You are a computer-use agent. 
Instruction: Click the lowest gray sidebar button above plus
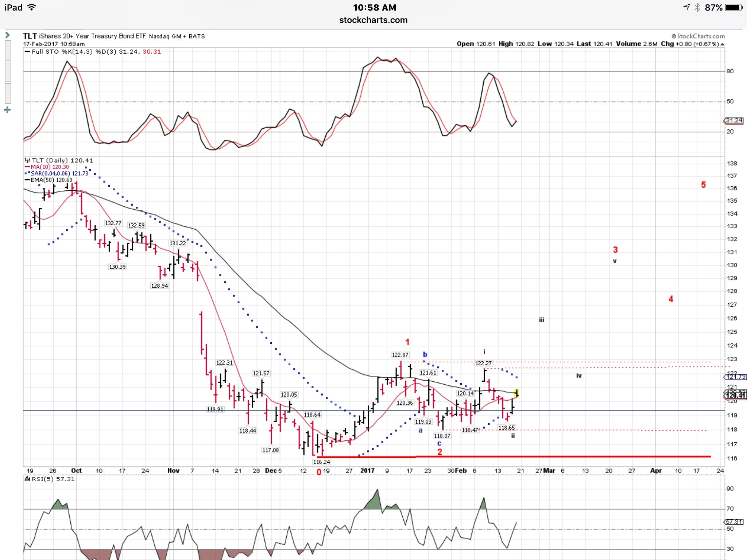click(x=8, y=93)
